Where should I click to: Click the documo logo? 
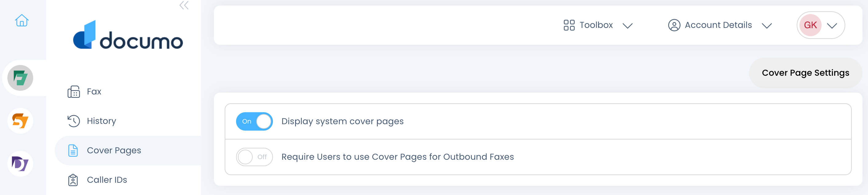[x=128, y=35]
